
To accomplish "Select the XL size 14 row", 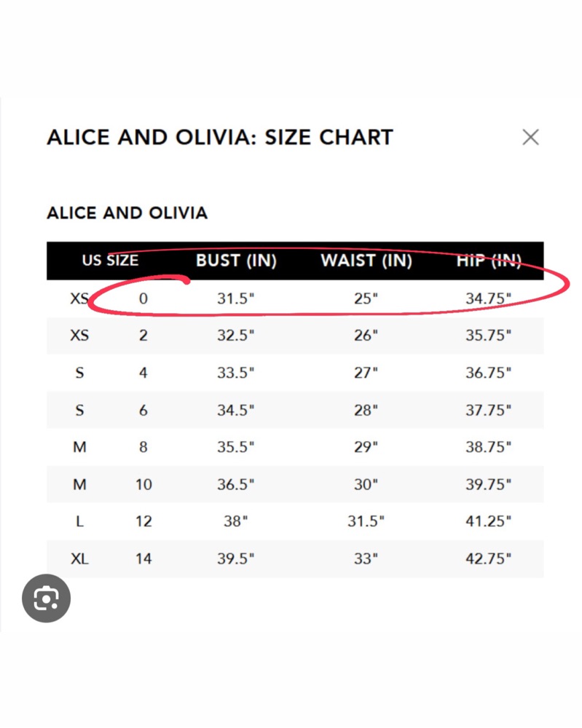I will 295,558.
